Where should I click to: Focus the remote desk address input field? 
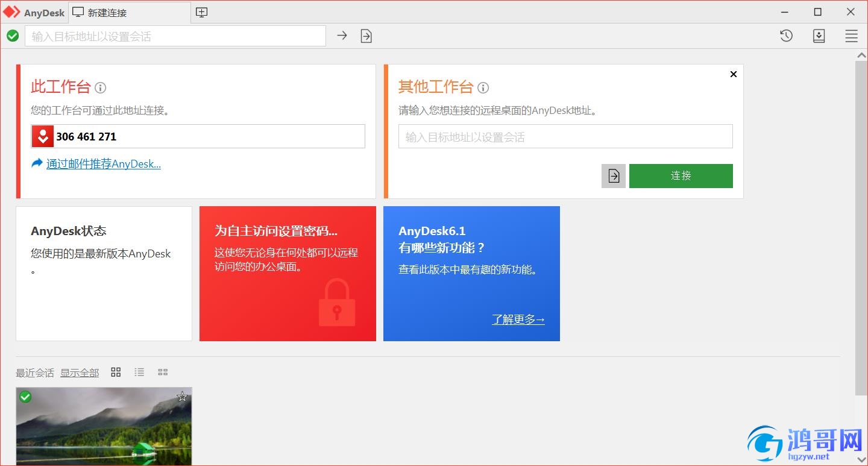point(565,136)
